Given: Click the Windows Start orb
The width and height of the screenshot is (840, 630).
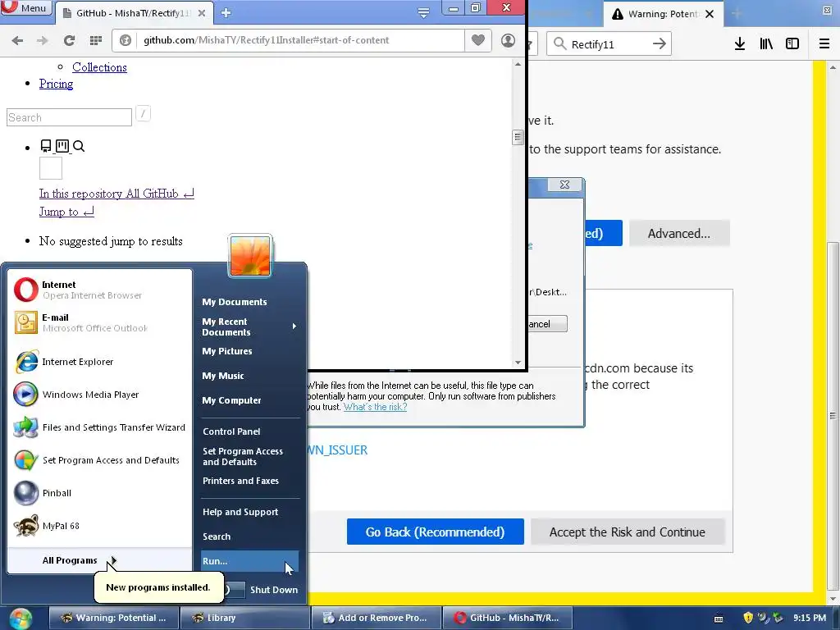Looking at the screenshot, I should click(21, 619).
